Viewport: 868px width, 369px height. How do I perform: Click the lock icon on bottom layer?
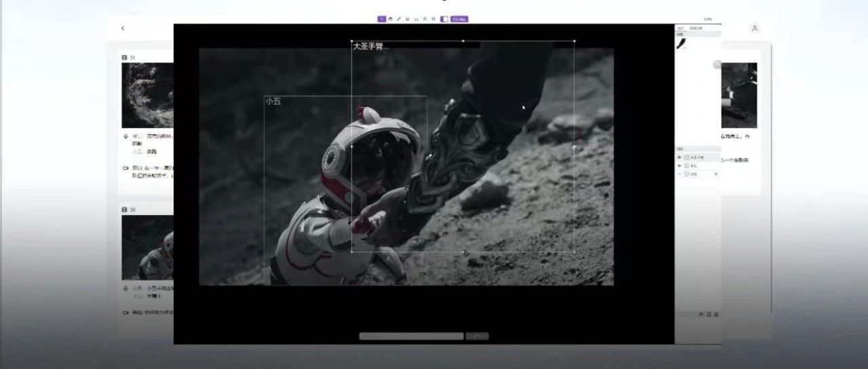tap(716, 174)
